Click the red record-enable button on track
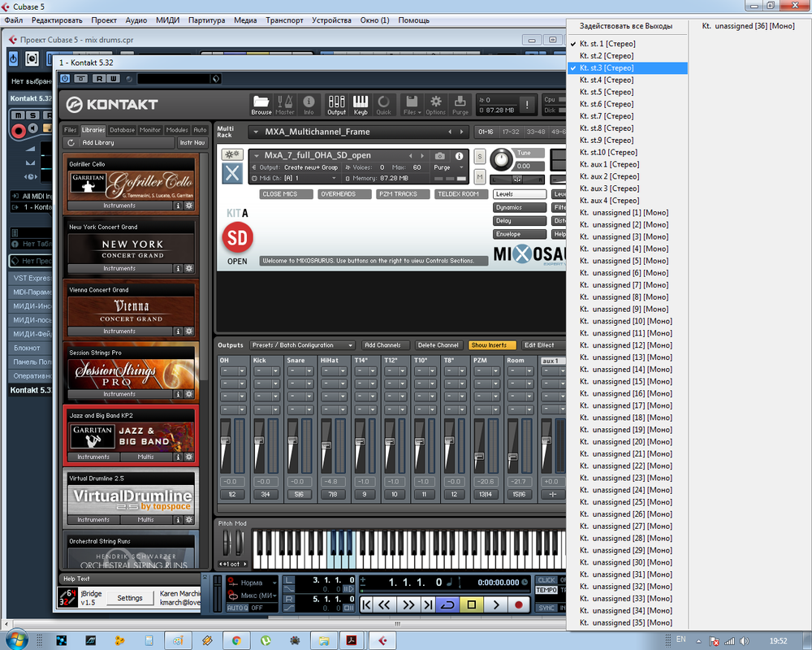 (18, 131)
